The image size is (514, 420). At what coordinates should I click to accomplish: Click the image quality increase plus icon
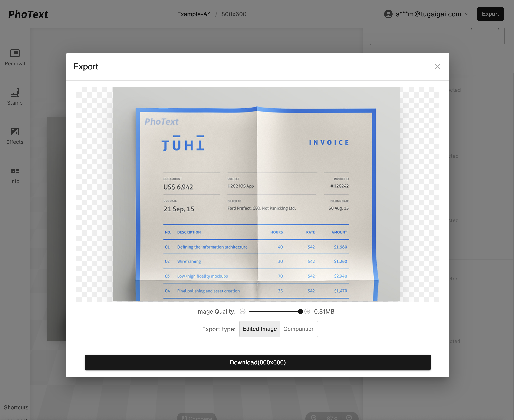coord(307,311)
